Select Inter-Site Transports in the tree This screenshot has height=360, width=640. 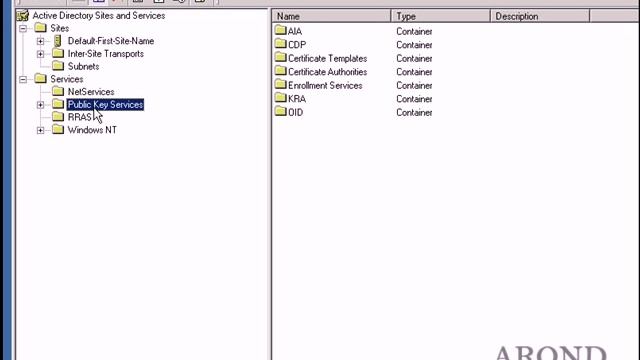[106, 53]
